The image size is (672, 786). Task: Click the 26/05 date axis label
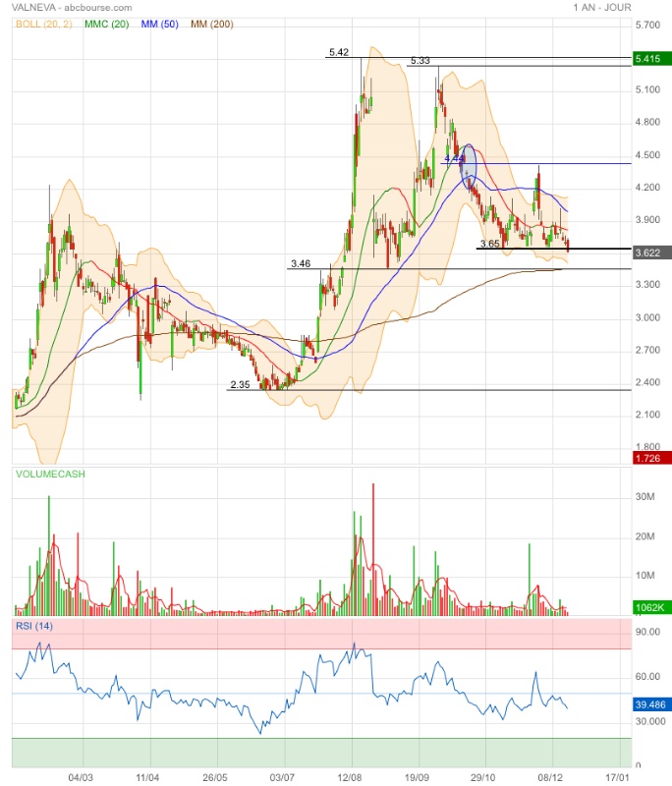[214, 777]
